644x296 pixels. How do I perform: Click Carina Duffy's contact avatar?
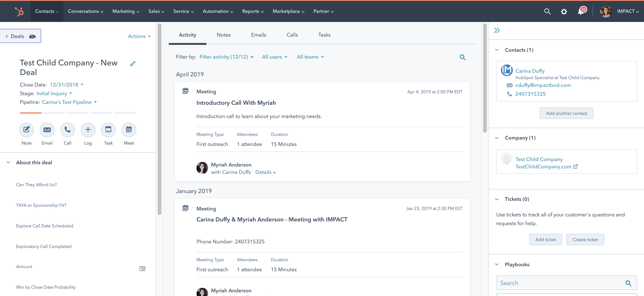pyautogui.click(x=507, y=70)
